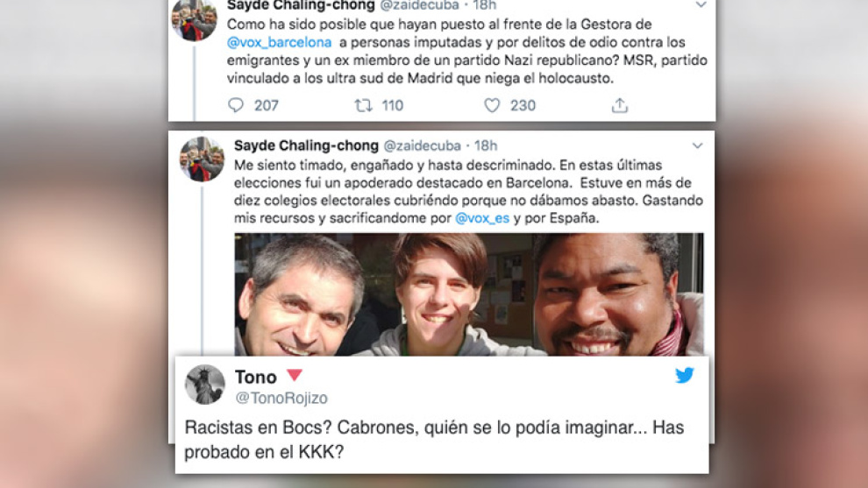
Task: Expand the chevron menu on the first tweet
Action: 701,5
